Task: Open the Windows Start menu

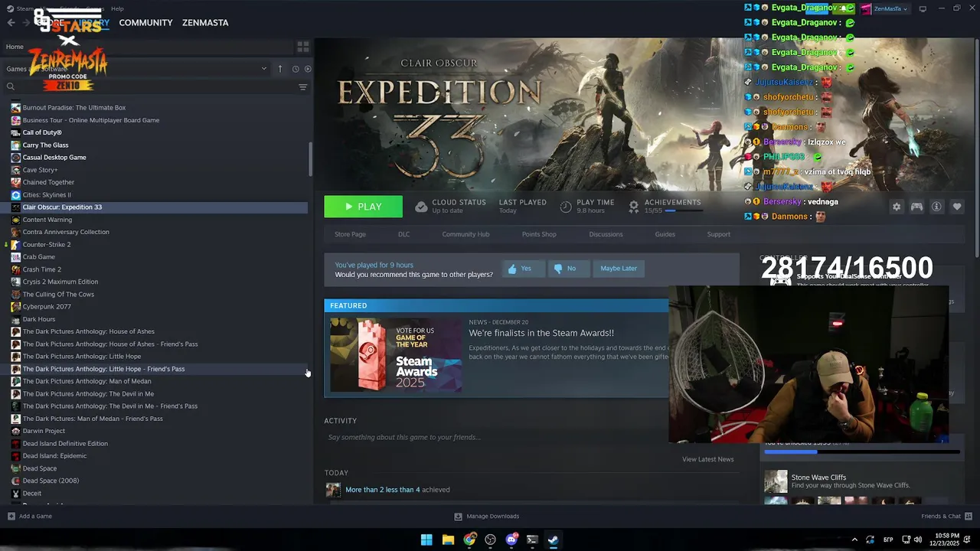Action: [426, 540]
